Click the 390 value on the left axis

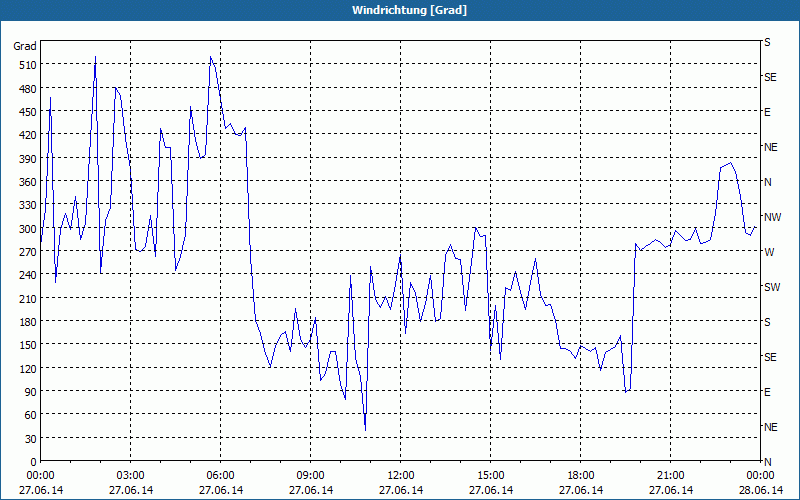(x=28, y=159)
